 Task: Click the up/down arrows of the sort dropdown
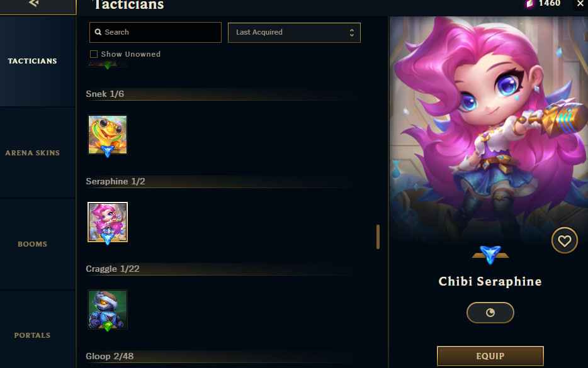click(x=352, y=33)
